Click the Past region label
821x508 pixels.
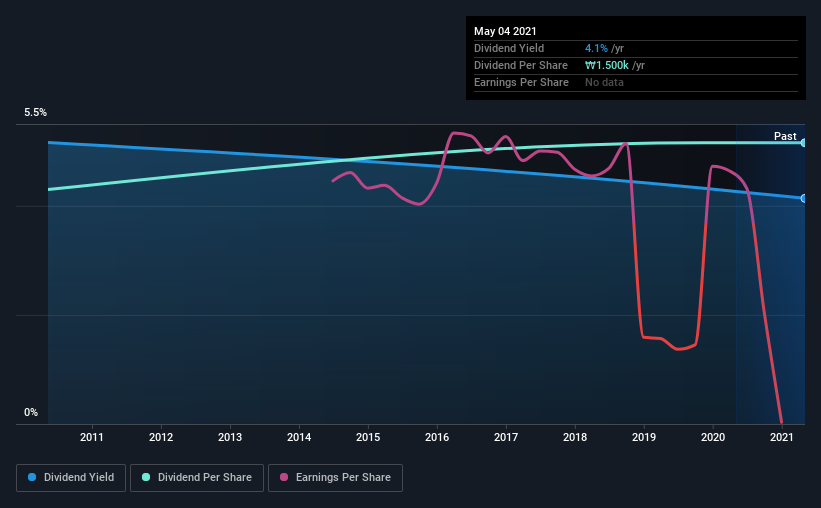(785, 136)
